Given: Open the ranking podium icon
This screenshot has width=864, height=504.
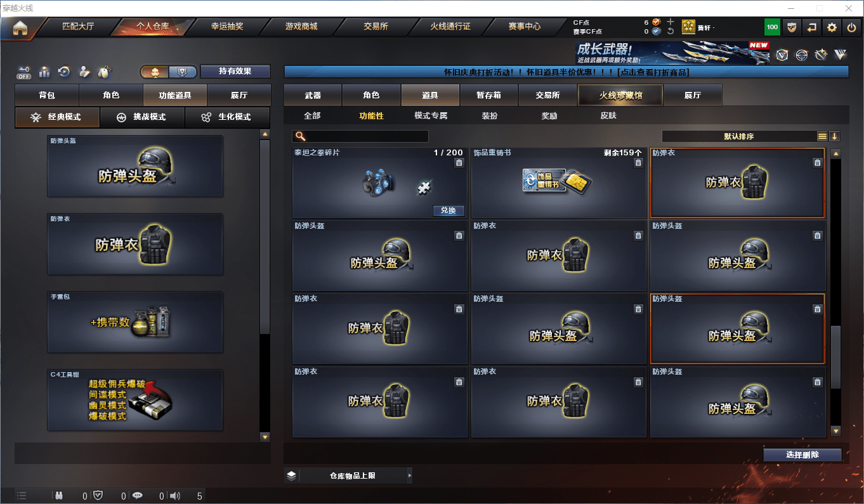Looking at the screenshot, I should [x=44, y=72].
